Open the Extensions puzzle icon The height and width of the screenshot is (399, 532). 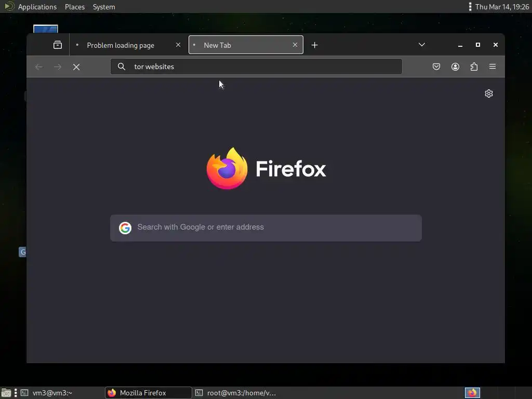click(x=474, y=66)
